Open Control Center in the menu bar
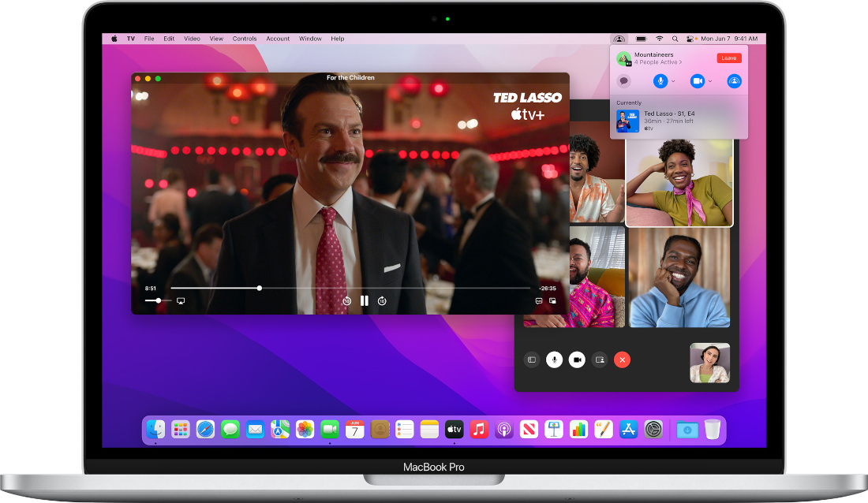This screenshot has width=868, height=503. 690,39
